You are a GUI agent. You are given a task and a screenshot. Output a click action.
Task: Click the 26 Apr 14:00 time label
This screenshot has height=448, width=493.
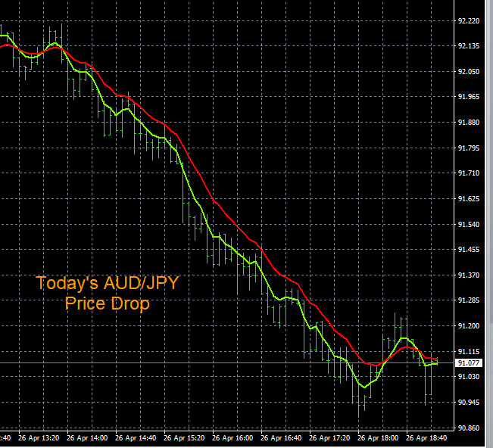[x=86, y=437]
